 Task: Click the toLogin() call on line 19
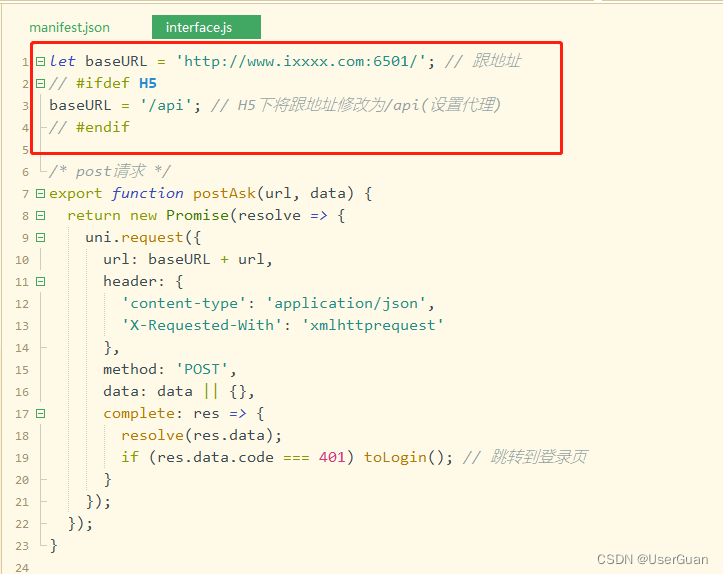(x=404, y=457)
